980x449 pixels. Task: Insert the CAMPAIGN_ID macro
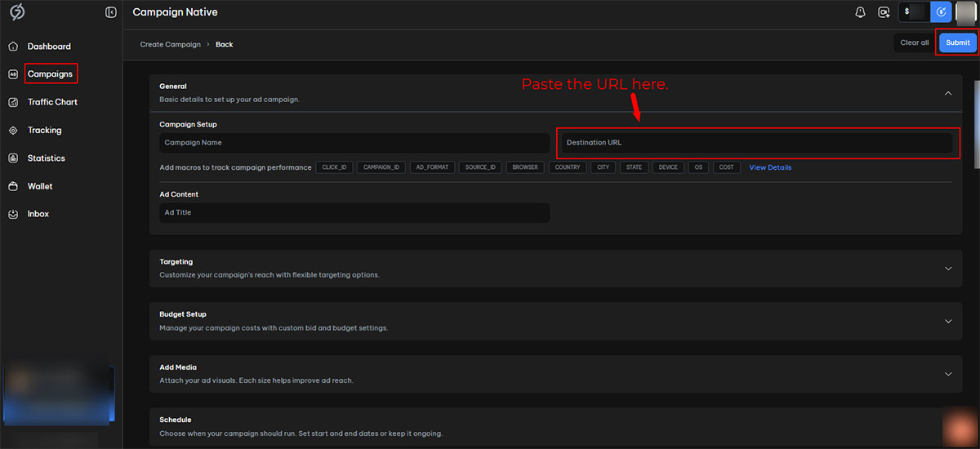click(381, 167)
